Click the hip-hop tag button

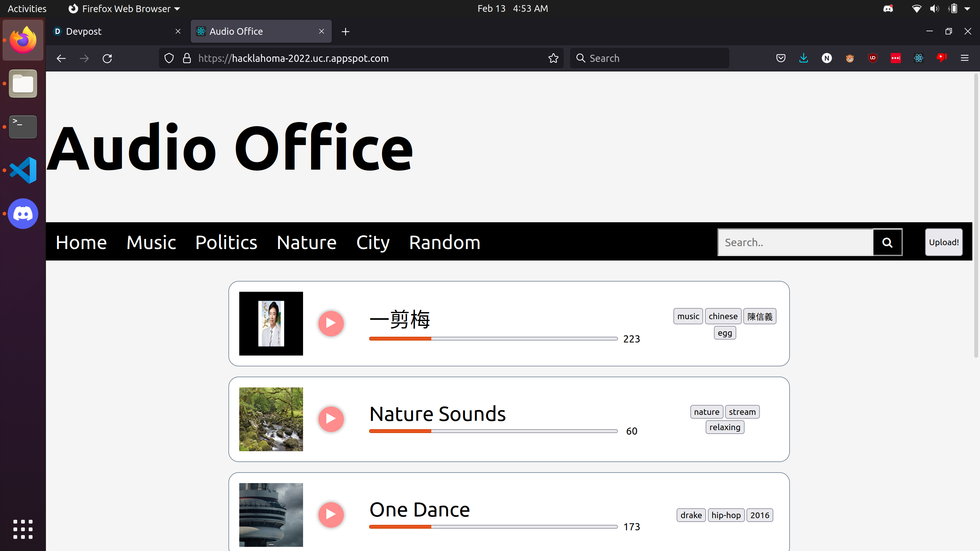(726, 515)
